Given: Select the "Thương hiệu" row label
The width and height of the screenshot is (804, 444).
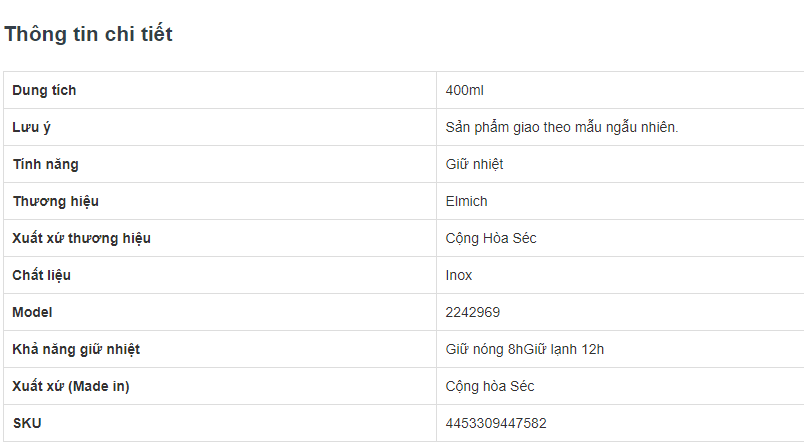Looking at the screenshot, I should pos(55,202).
